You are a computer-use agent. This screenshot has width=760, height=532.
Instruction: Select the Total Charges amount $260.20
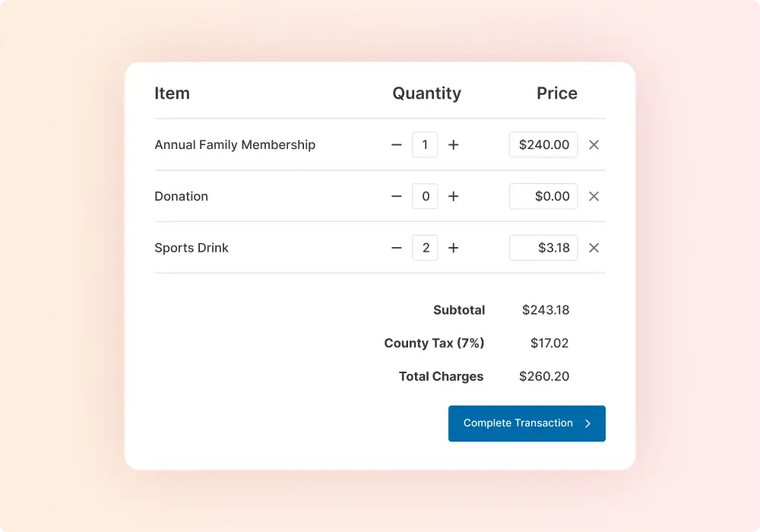coord(544,376)
